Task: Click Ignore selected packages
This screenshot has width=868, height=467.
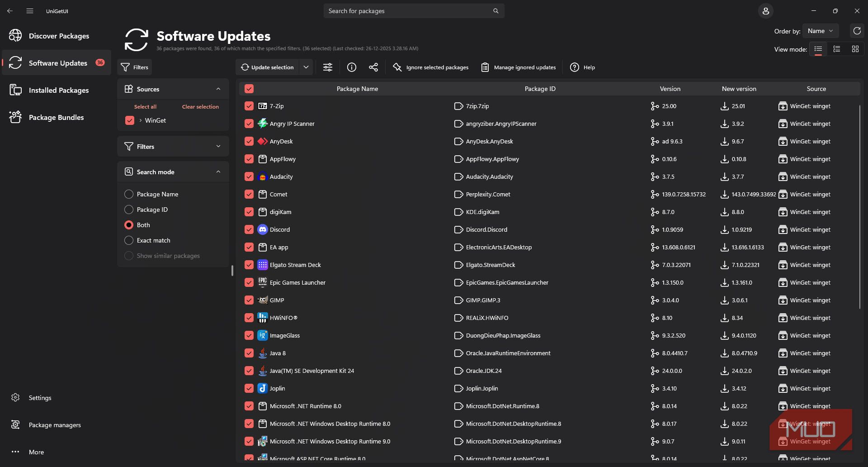Action: pyautogui.click(x=430, y=67)
